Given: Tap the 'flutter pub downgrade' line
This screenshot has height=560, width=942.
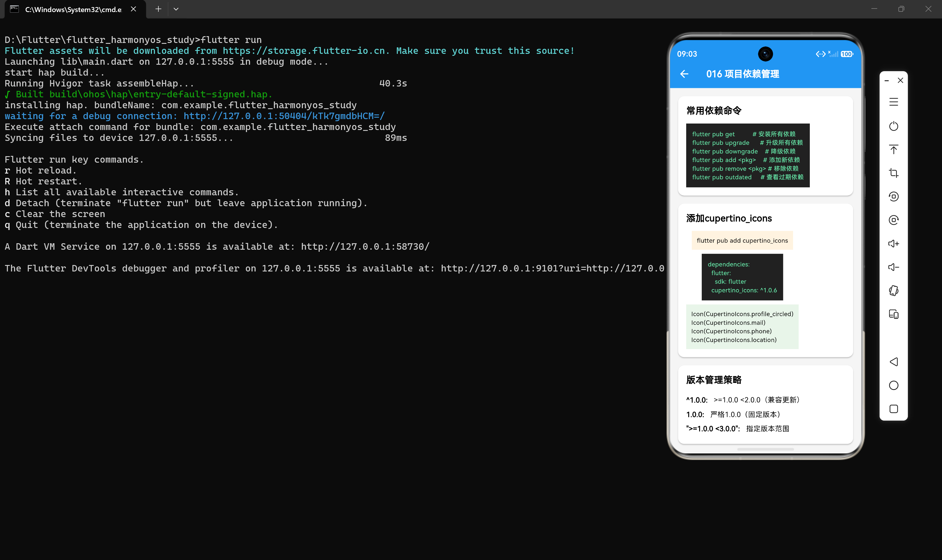Looking at the screenshot, I should (x=744, y=151).
